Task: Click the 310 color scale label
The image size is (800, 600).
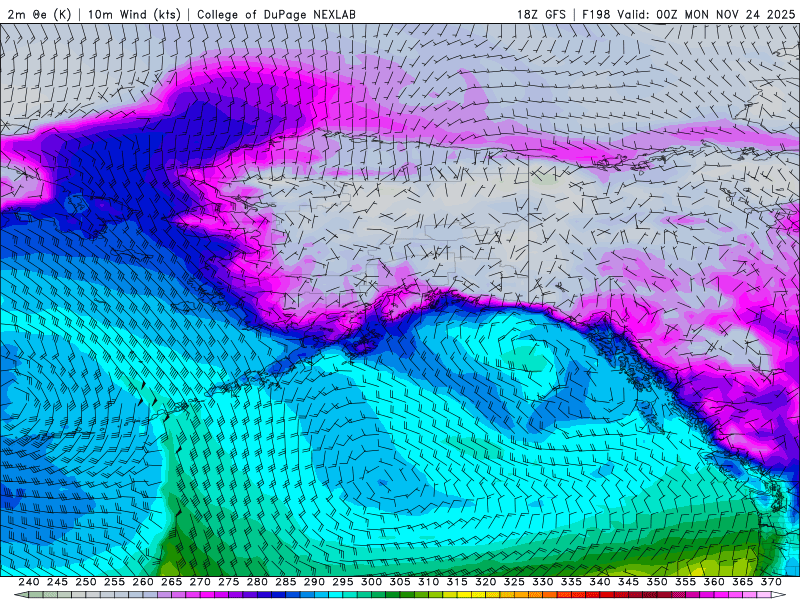Action: tap(429, 582)
